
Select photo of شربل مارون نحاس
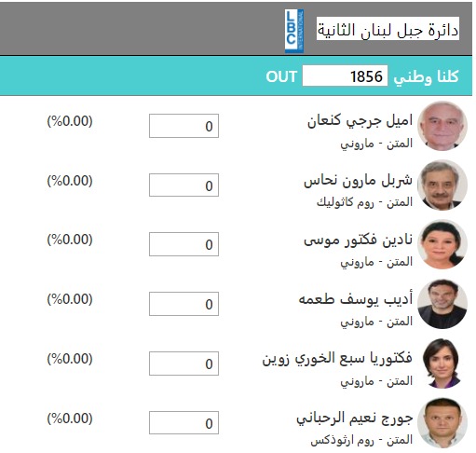(442, 185)
